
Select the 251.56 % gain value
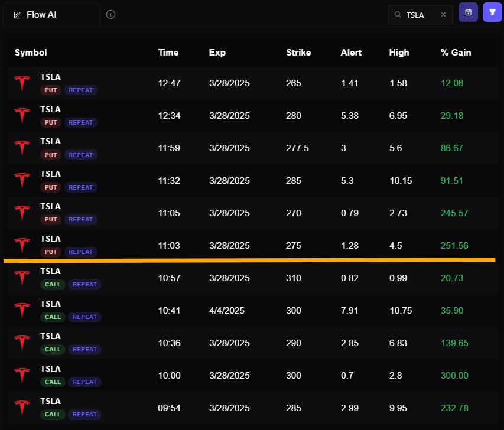click(x=454, y=245)
